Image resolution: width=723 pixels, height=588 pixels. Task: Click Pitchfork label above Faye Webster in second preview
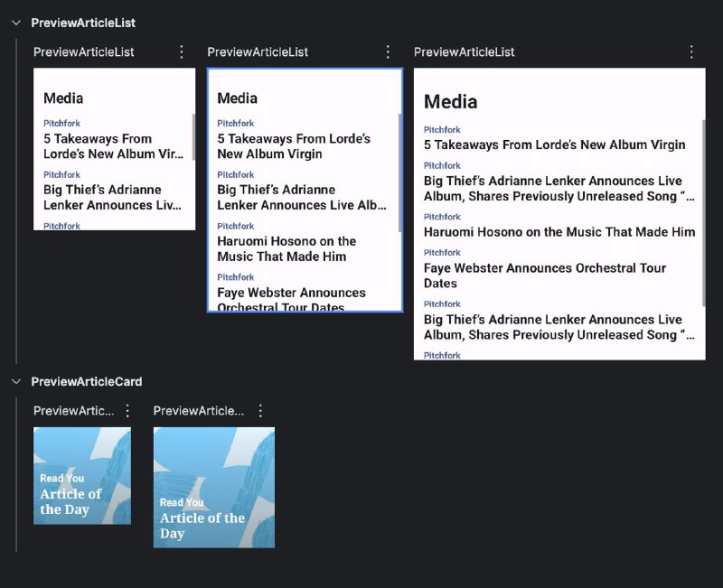click(x=236, y=277)
